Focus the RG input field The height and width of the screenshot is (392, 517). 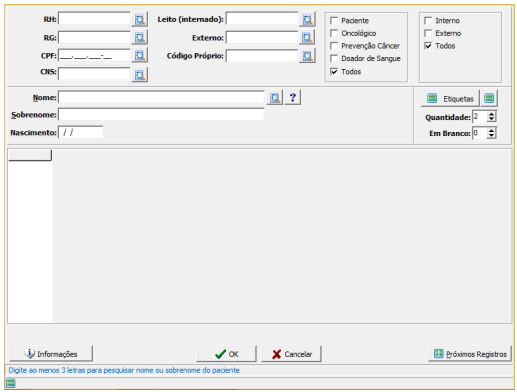pos(94,37)
